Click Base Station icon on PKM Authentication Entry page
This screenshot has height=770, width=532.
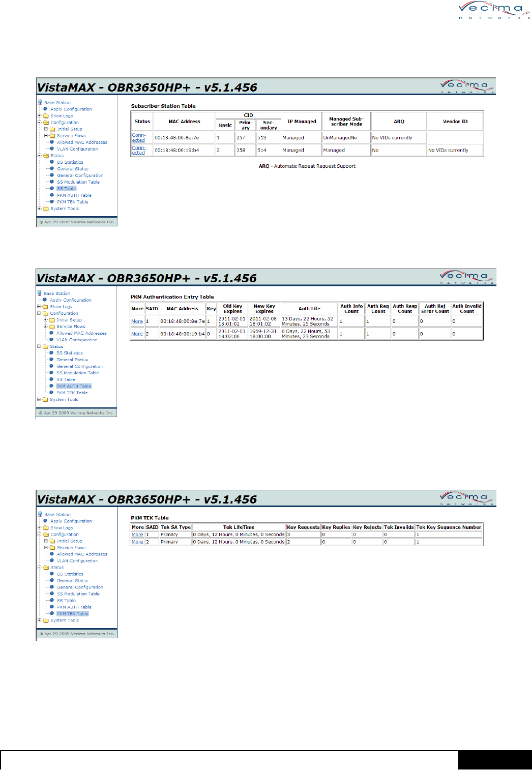coord(39,293)
